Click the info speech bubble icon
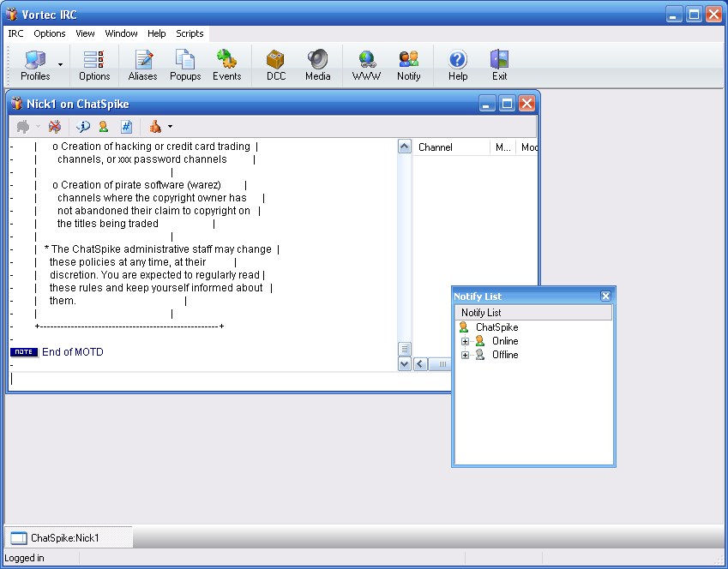The image size is (728, 569). pyautogui.click(x=83, y=126)
